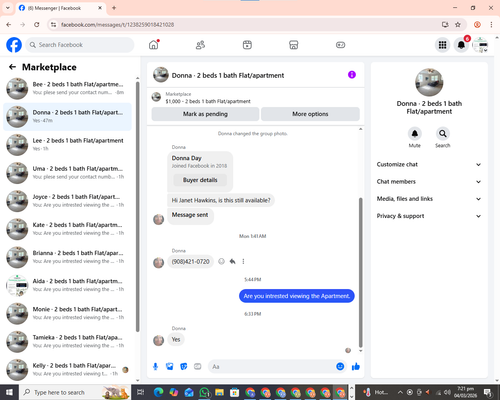Screen dimensions: 500x400
Task: Open the Gaming icon in top navigation
Action: pos(340,45)
